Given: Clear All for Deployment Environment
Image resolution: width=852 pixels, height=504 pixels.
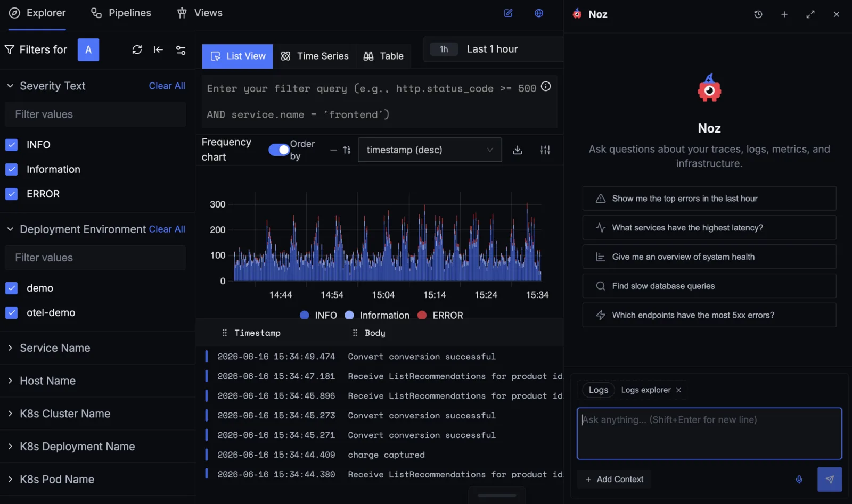Looking at the screenshot, I should tap(167, 229).
